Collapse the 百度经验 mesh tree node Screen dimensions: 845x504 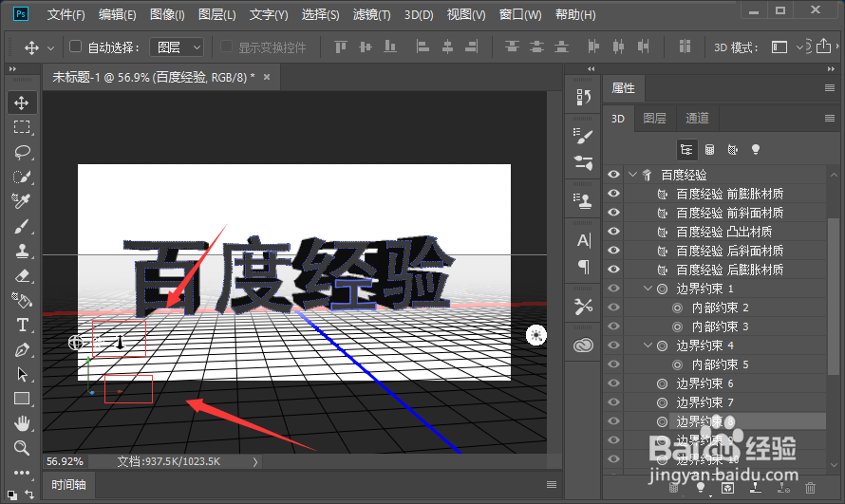633,175
